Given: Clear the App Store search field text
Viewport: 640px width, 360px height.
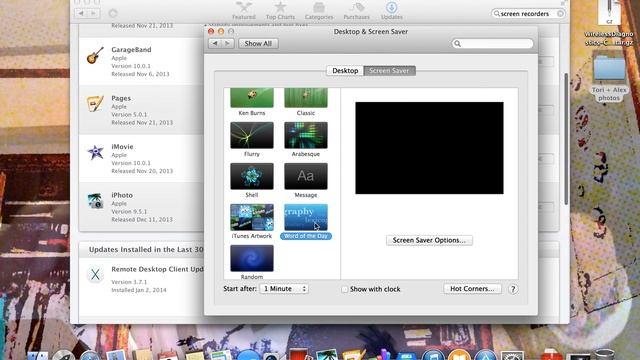Looking at the screenshot, I should [560, 13].
